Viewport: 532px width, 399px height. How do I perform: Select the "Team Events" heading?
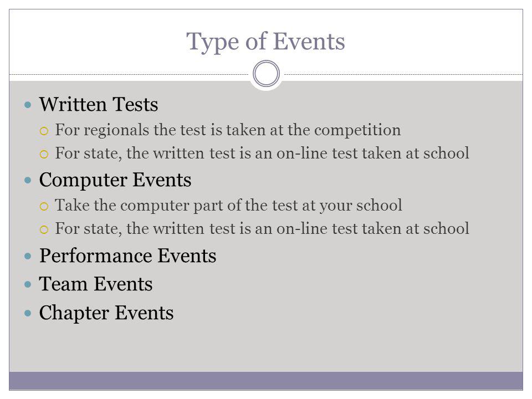point(96,284)
